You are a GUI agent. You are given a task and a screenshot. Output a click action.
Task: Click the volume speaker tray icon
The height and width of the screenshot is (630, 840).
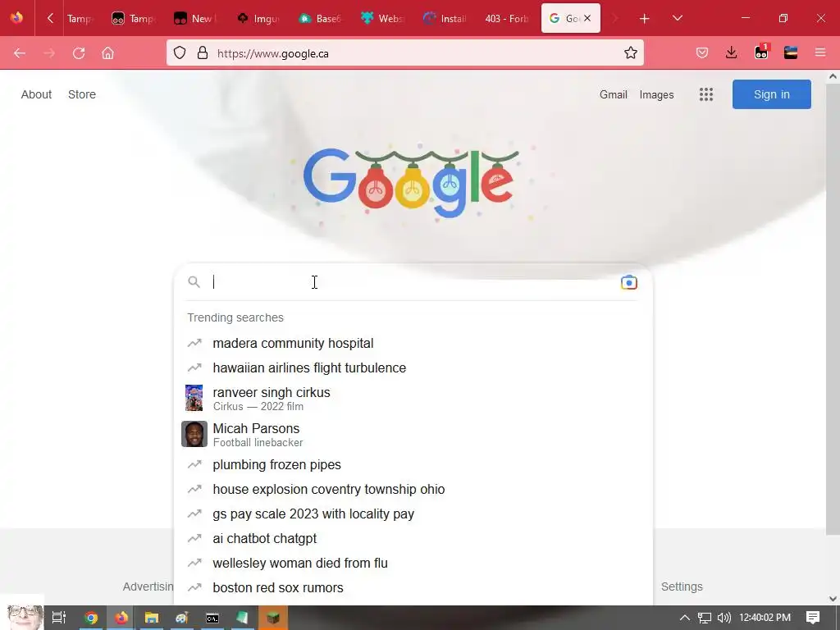click(x=724, y=618)
